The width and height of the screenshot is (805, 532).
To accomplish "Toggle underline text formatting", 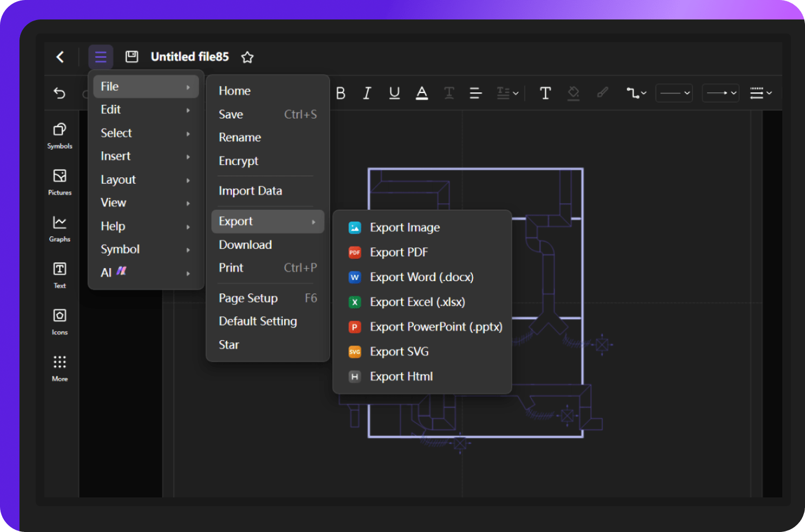I will 394,92.
